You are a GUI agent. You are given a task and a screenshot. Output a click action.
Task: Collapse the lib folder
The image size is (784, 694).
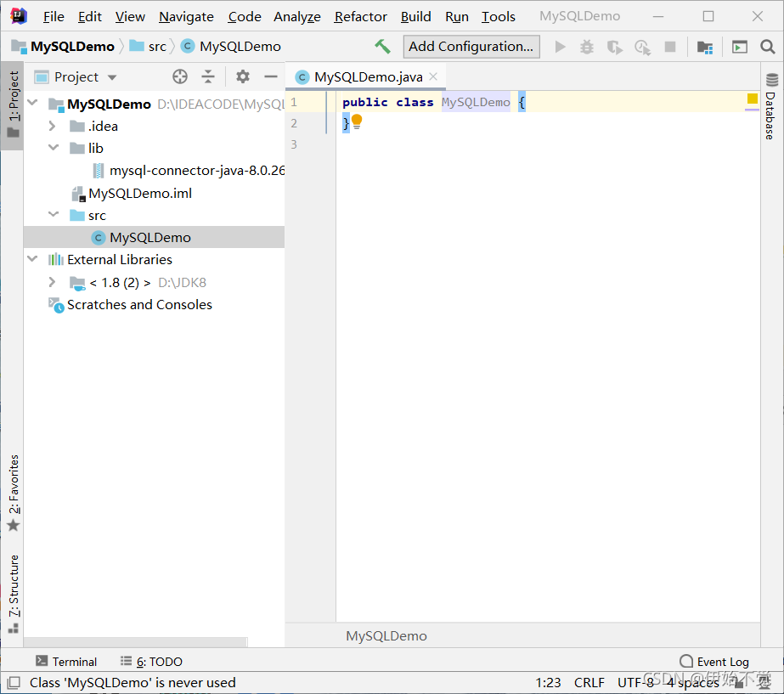(53, 148)
